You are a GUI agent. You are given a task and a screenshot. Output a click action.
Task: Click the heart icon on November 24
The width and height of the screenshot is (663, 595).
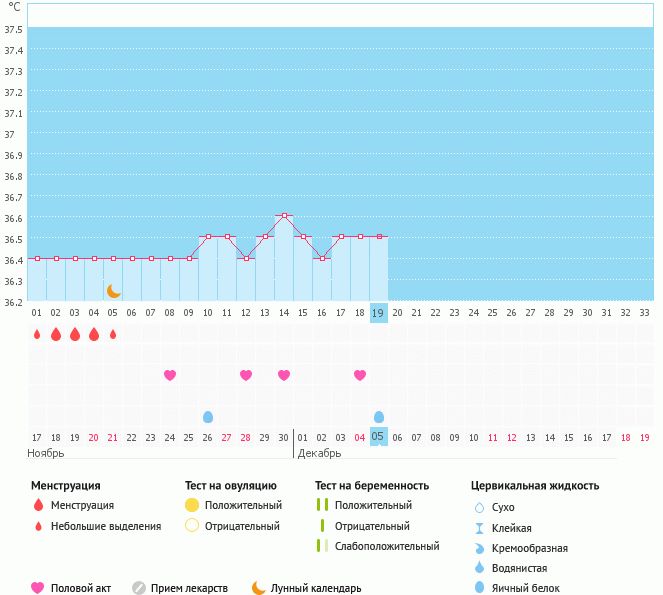coord(170,375)
